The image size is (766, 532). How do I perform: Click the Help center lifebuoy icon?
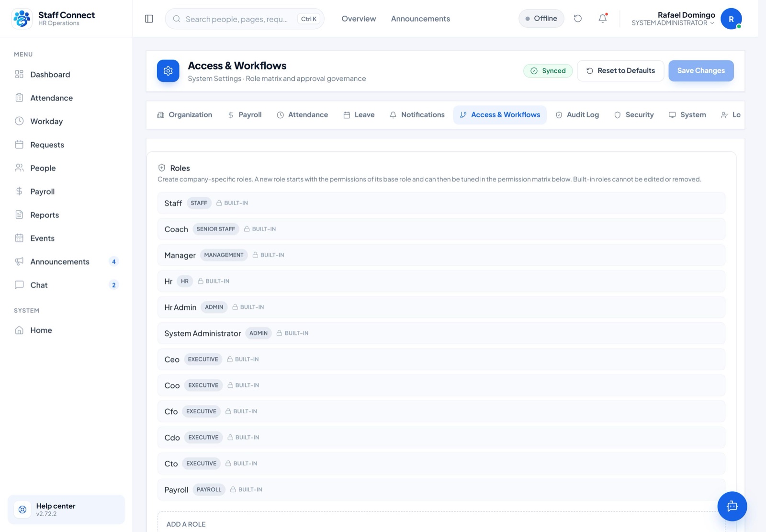coord(23,509)
